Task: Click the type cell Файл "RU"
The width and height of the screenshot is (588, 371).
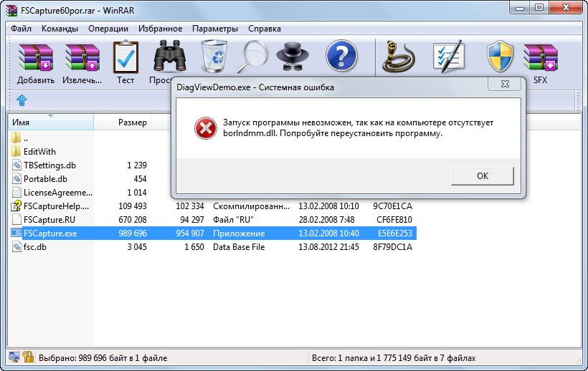Action: click(233, 220)
